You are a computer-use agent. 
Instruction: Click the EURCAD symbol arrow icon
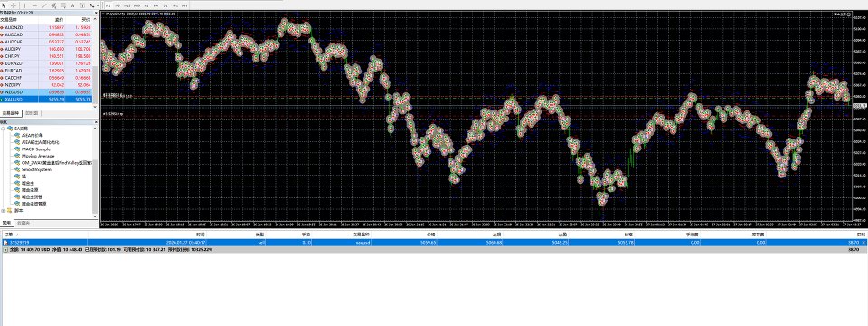[x=2, y=71]
